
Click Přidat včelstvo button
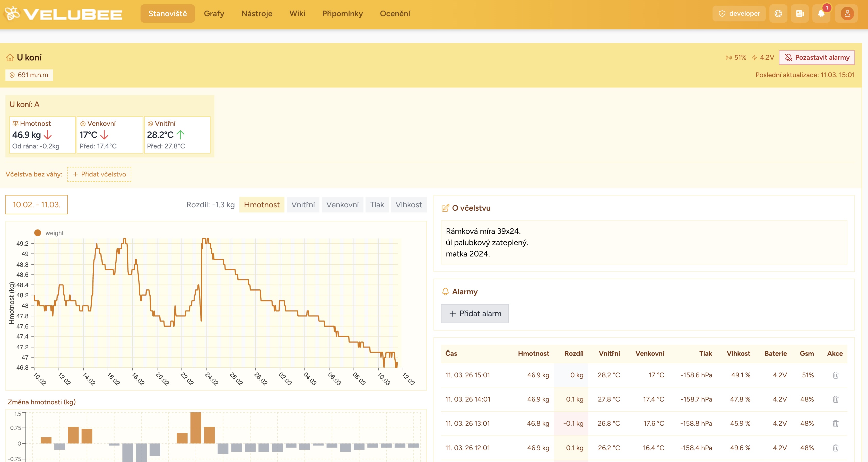tap(99, 174)
